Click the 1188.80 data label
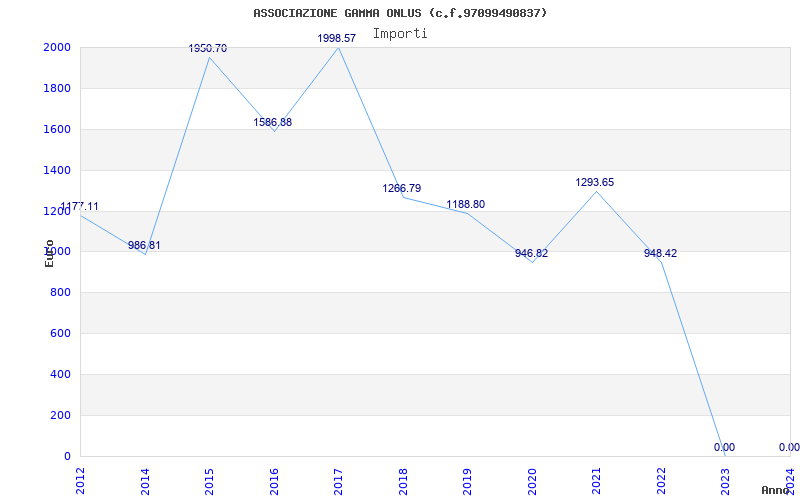The image size is (800, 500). [466, 205]
